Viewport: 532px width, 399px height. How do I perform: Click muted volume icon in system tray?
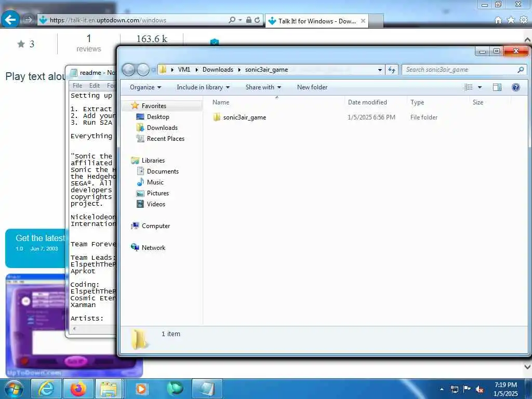click(x=480, y=390)
